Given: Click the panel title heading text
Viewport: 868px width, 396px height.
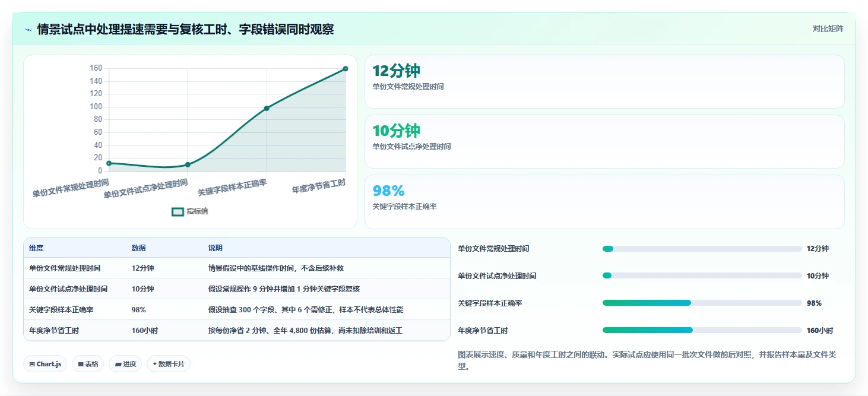Looking at the screenshot, I should tap(185, 29).
